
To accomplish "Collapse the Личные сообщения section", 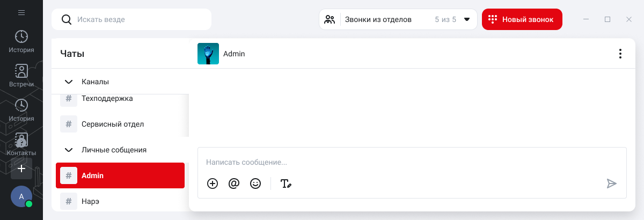I will 68,150.
